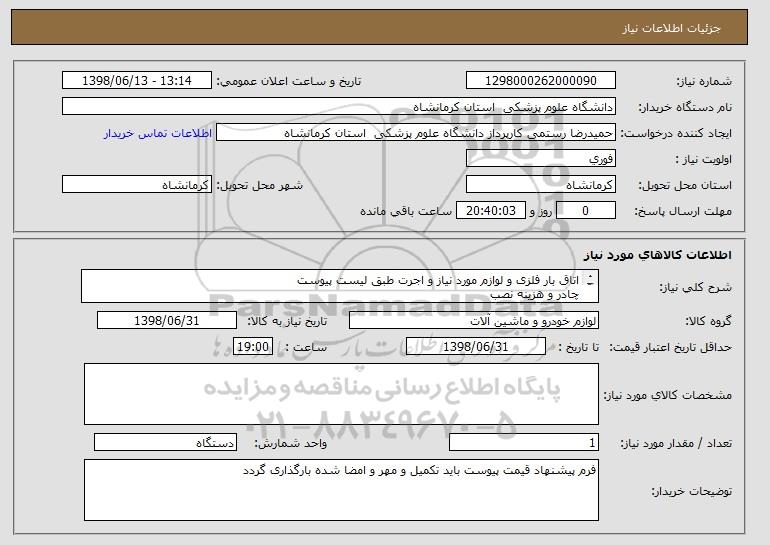
Task: Click the label تاریخ نیاز به کالا
Action: [287, 321]
